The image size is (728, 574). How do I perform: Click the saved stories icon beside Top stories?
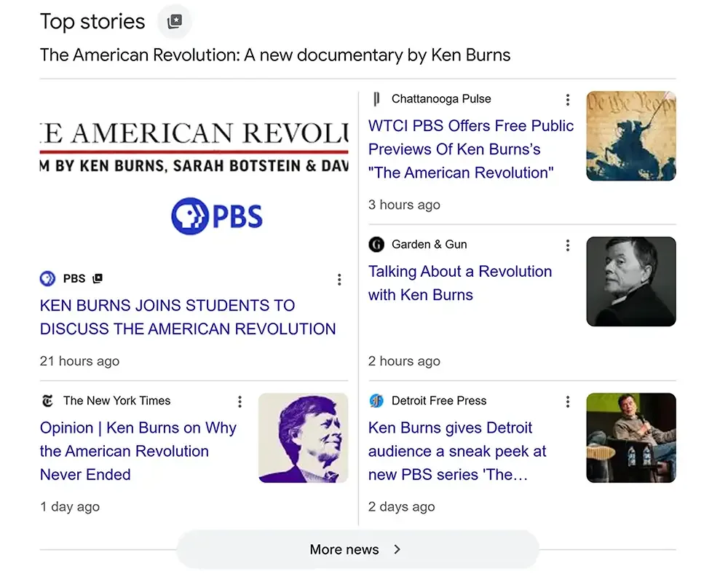175,22
